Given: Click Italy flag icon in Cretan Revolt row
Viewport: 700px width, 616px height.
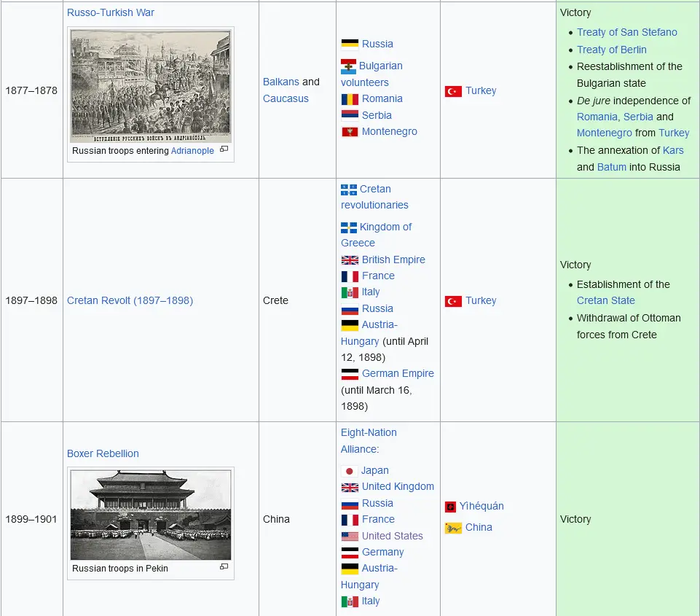Looking at the screenshot, I should [350, 292].
